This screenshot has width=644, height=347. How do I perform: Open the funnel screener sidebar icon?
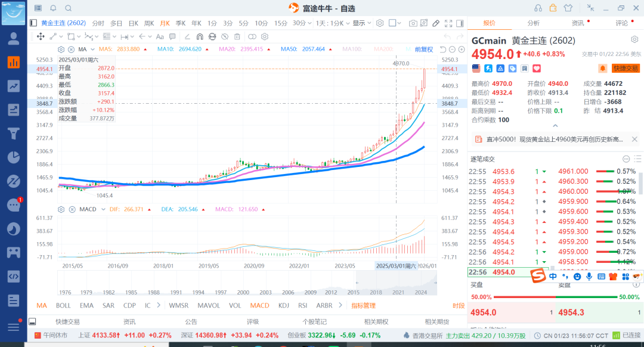(x=14, y=134)
